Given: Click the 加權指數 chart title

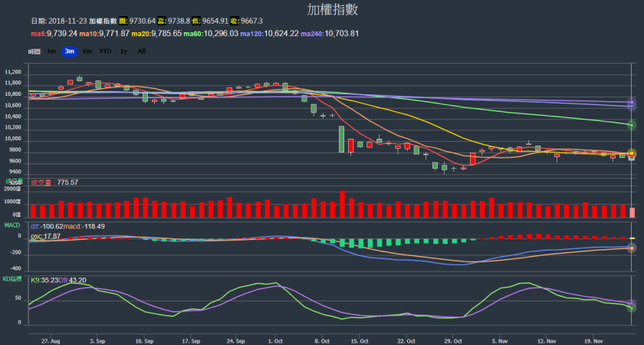Looking at the screenshot, I should (322, 10).
